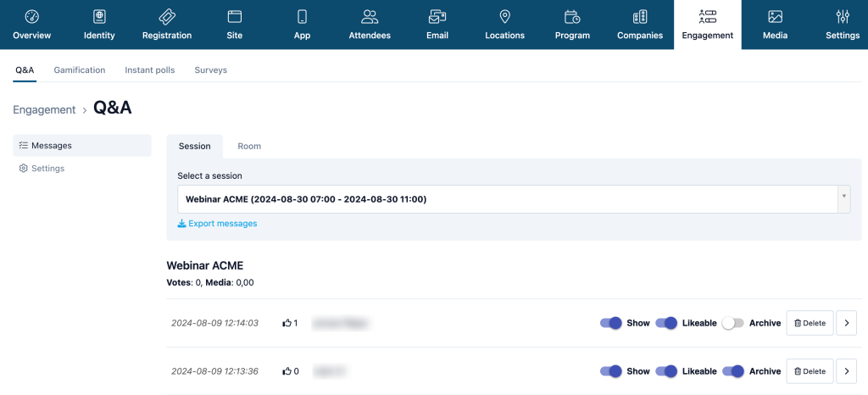
Task: Click the timestamp 2024-08-09 12:13:36
Action: [x=214, y=371]
